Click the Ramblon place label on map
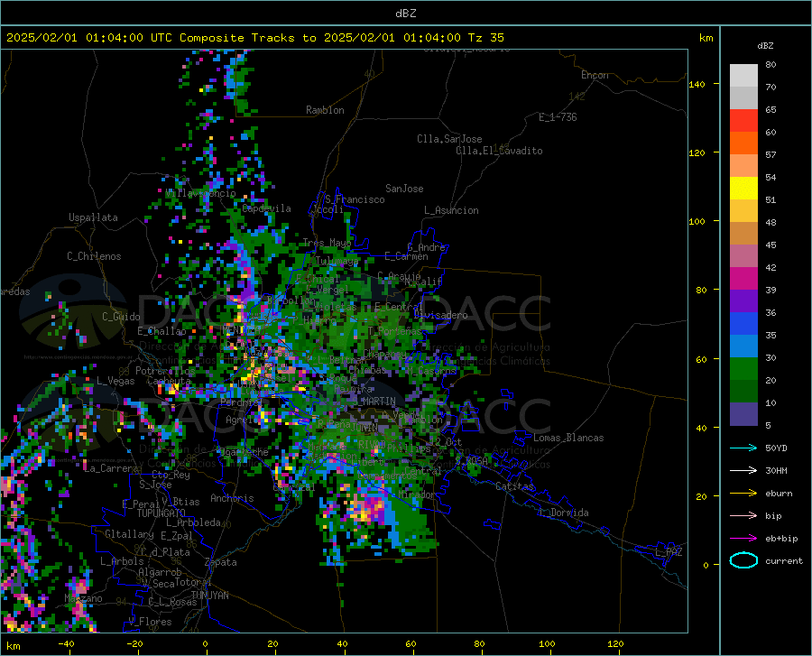Screen dimensions: 812x656 [325, 110]
